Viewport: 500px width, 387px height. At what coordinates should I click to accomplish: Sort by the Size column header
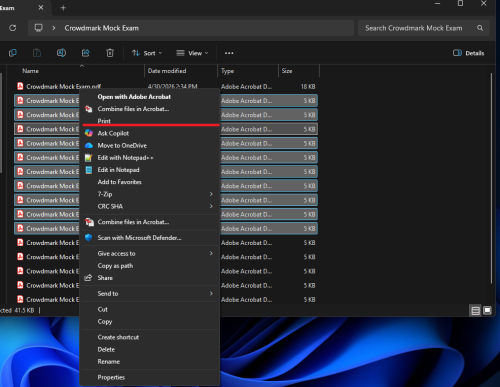click(x=287, y=71)
